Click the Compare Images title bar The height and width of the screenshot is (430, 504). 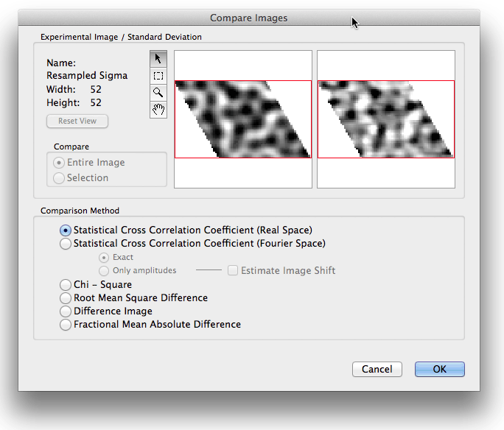pyautogui.click(x=249, y=18)
